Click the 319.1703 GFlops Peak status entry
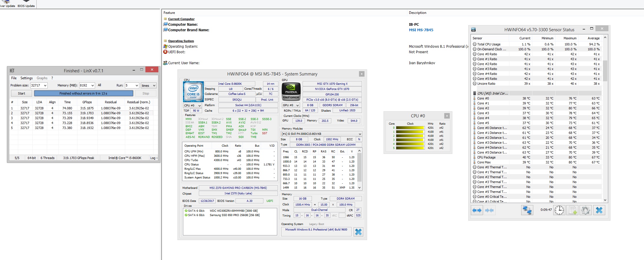This screenshot has width=644, height=260. pyautogui.click(x=79, y=158)
